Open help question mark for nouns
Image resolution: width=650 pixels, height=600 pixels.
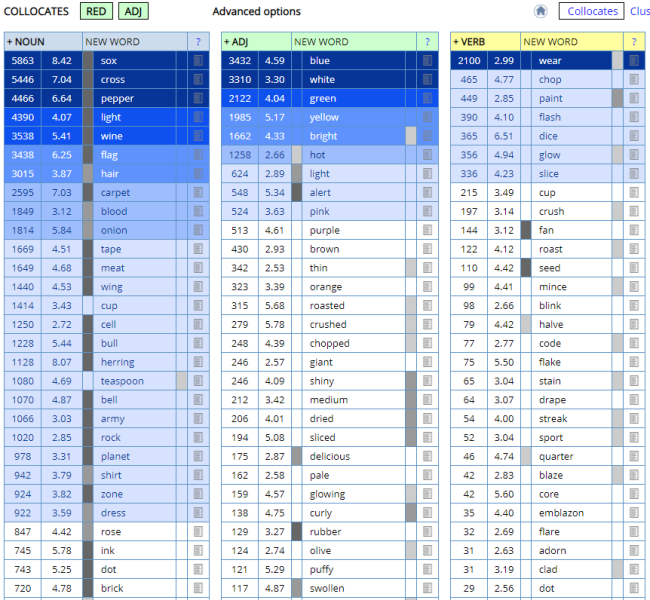(x=198, y=42)
